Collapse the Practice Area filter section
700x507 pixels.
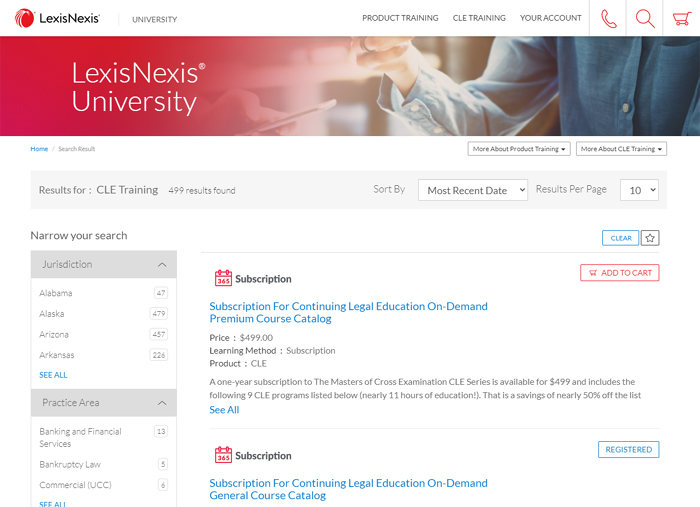click(104, 403)
